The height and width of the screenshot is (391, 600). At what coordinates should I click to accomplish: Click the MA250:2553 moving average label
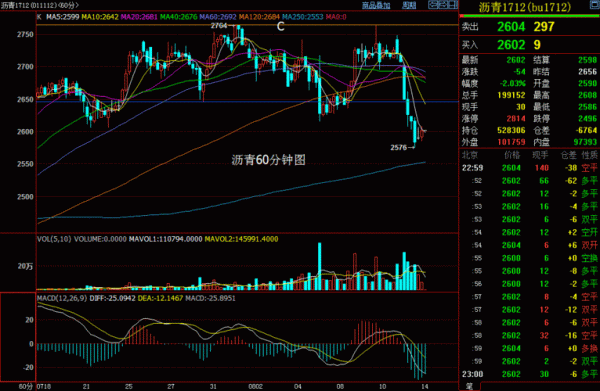303,17
